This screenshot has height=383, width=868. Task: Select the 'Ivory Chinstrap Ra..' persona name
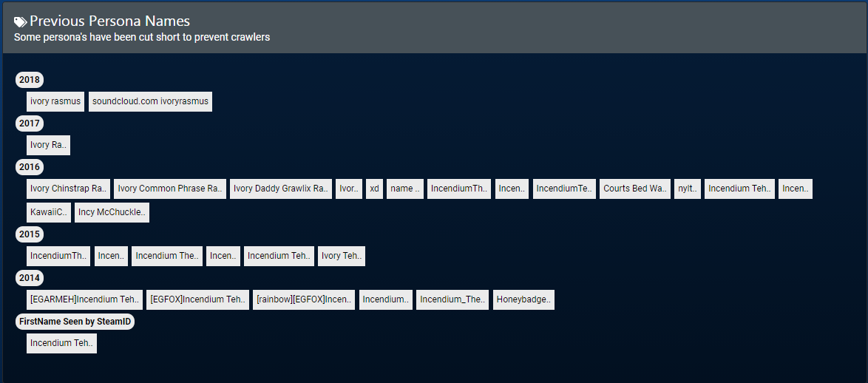point(68,189)
